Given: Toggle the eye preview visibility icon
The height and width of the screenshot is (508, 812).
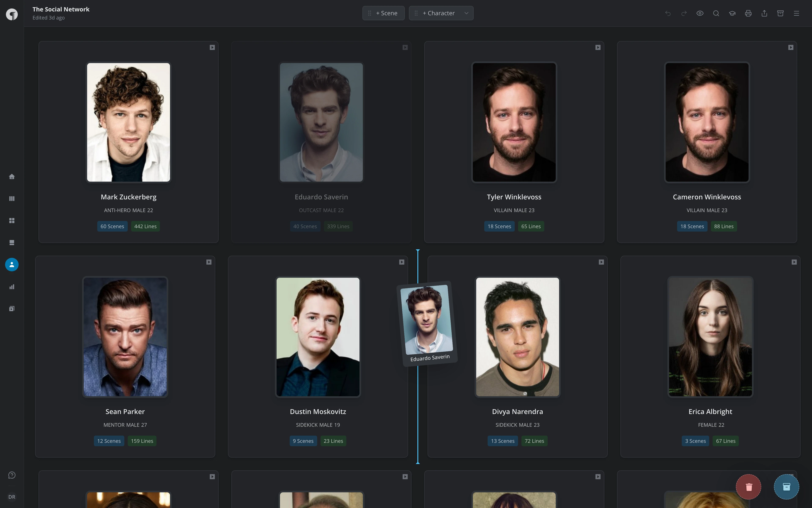Looking at the screenshot, I should 700,13.
